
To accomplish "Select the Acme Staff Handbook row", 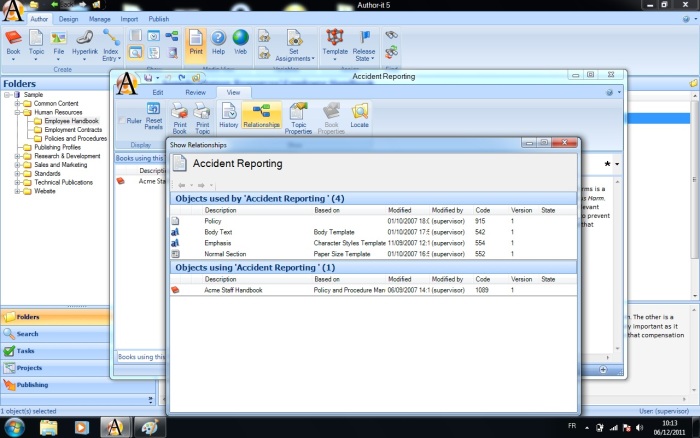I will tap(373, 290).
